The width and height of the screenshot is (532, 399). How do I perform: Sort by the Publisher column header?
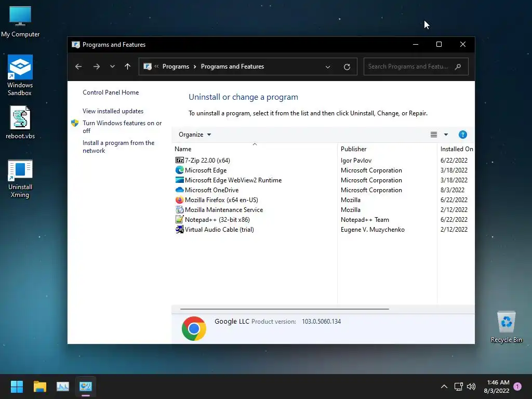(x=388, y=149)
